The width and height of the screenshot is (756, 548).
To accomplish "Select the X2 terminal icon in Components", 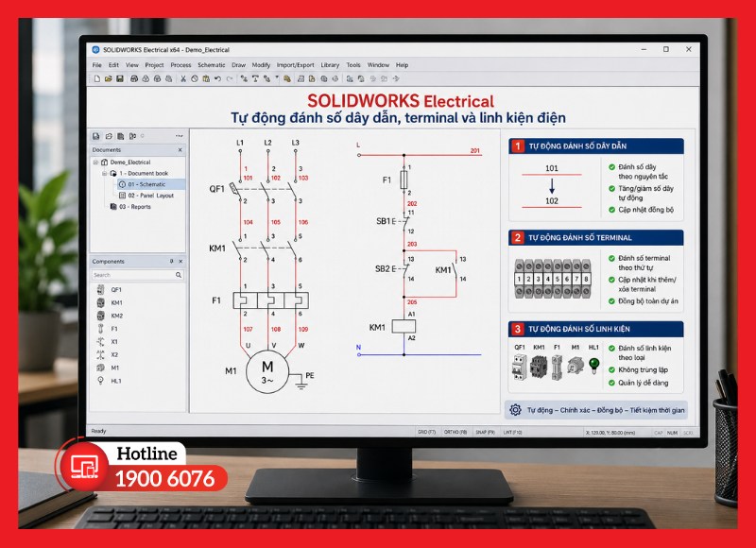I will (x=101, y=354).
